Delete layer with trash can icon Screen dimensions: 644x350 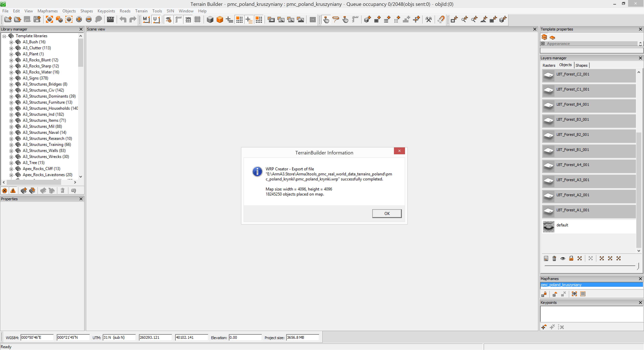click(x=554, y=258)
